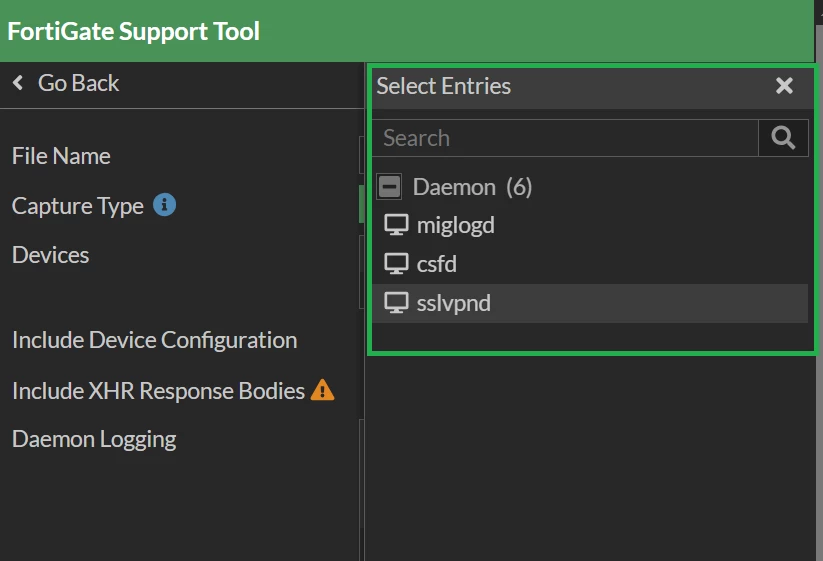Click the File Name label
This screenshot has width=823, height=561.
(61, 156)
